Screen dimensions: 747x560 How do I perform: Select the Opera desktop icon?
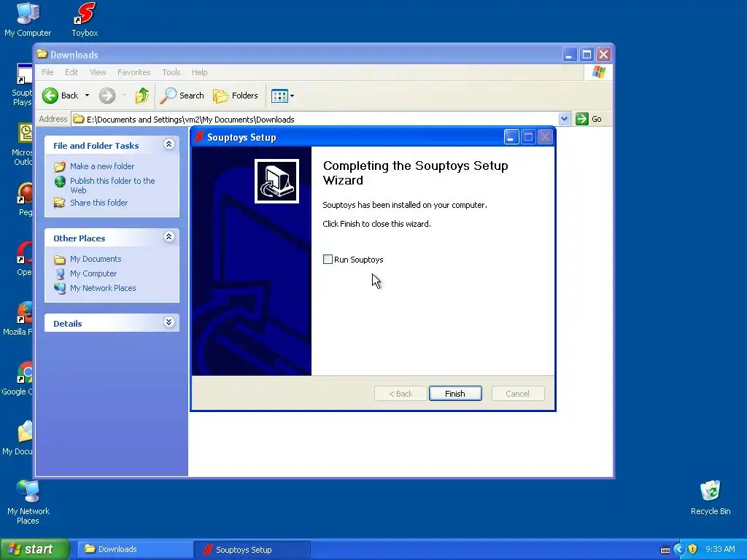point(24,259)
